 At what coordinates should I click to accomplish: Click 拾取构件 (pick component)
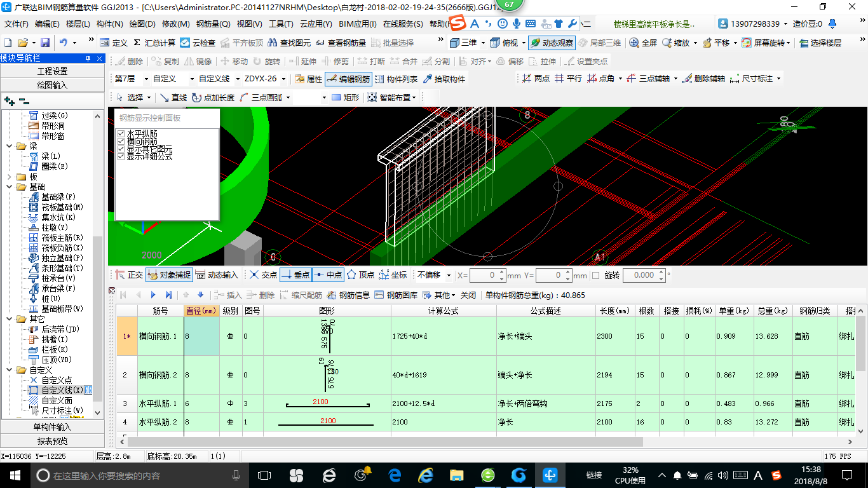(x=444, y=79)
